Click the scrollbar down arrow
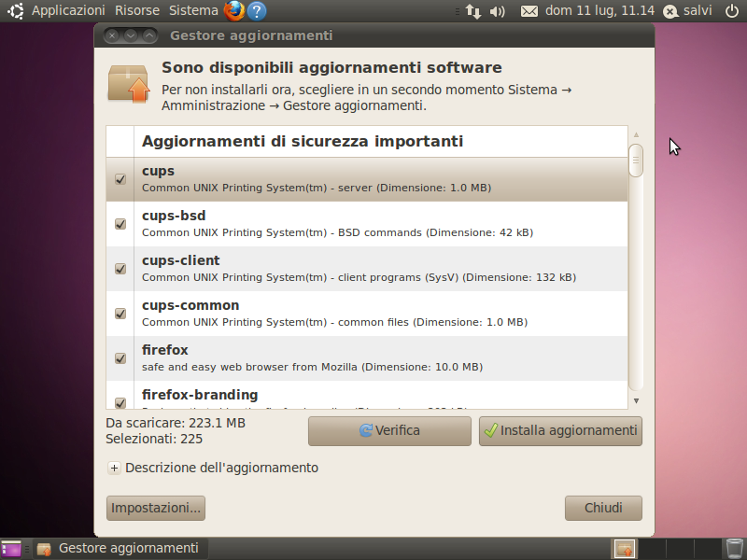The width and height of the screenshot is (747, 560). [x=636, y=401]
